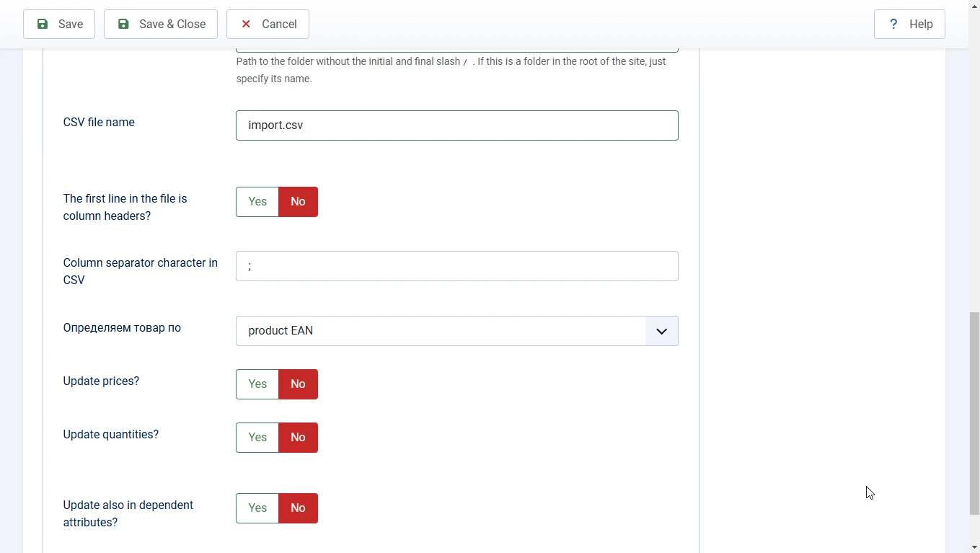The height and width of the screenshot is (553, 980).
Task: Click the CSV file name field
Action: tap(456, 125)
